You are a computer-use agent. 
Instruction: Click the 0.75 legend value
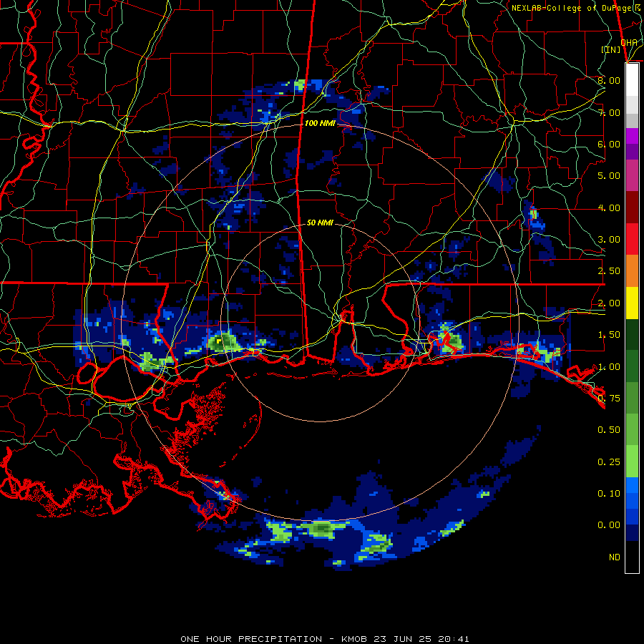tap(609, 399)
